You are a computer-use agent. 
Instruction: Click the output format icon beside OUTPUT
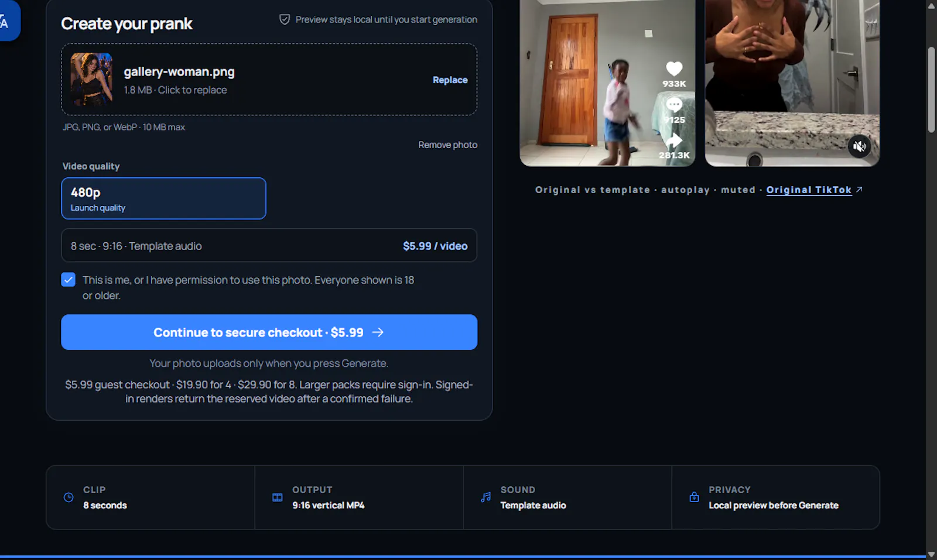(278, 497)
